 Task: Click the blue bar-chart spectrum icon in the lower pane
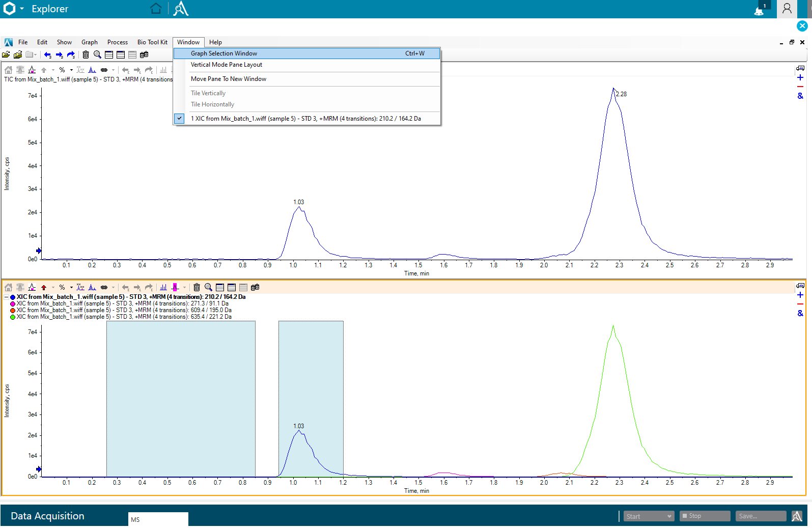pos(163,287)
